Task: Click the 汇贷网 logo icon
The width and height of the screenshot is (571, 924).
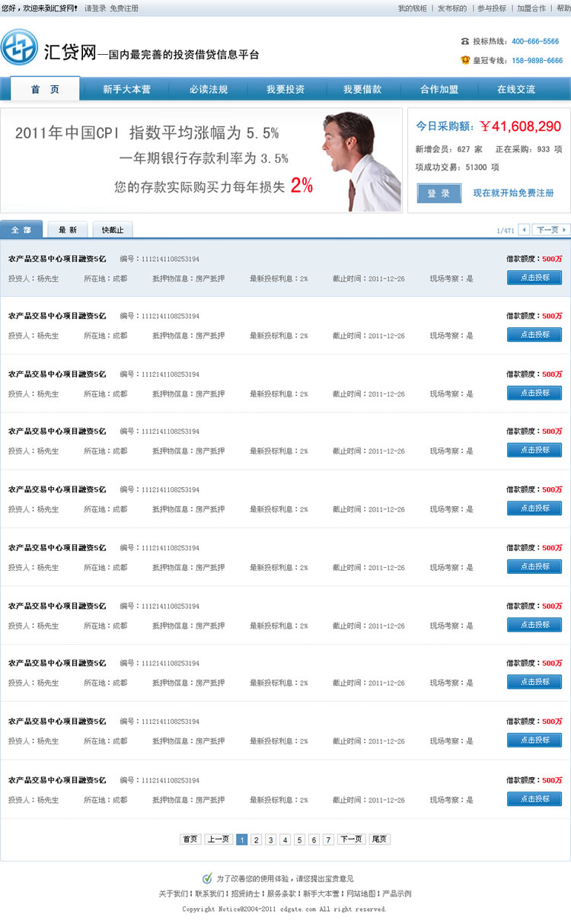Action: click(19, 47)
